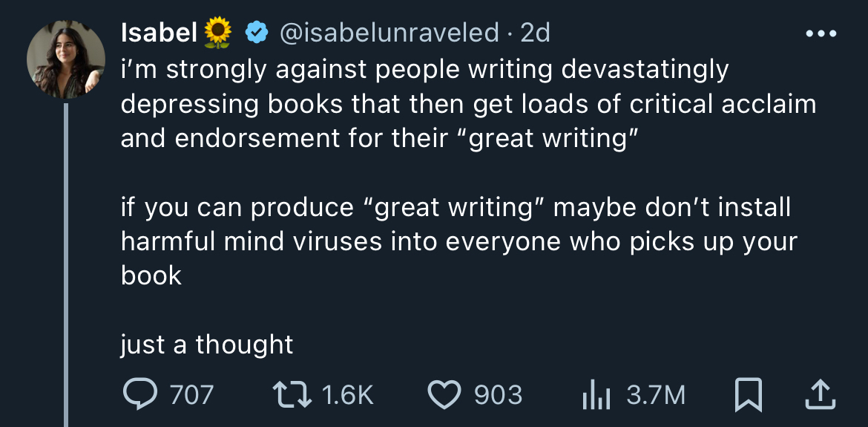Like the post with the heart icon
The image size is (868, 427).
pos(445,394)
